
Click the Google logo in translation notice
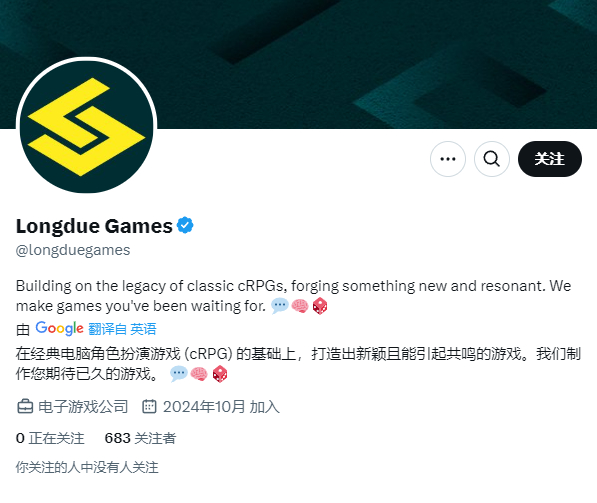click(x=59, y=329)
